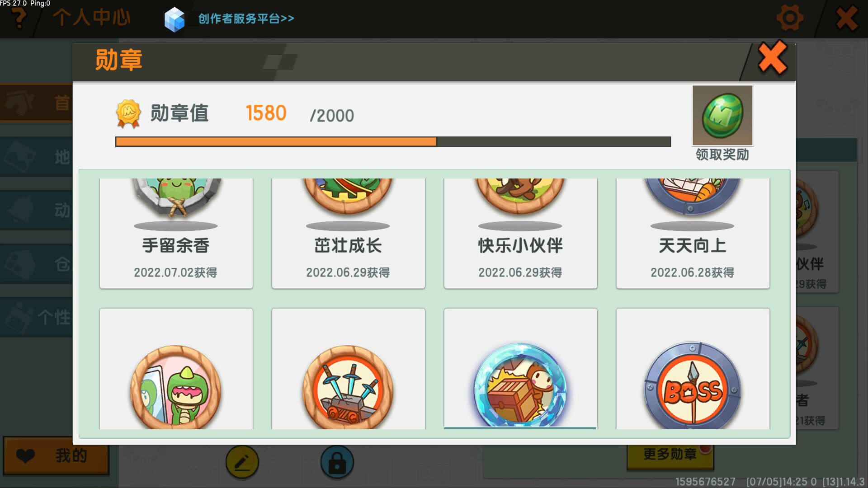Open the 天天向上 medal card
Viewport: 868px width, 488px height.
693,233
